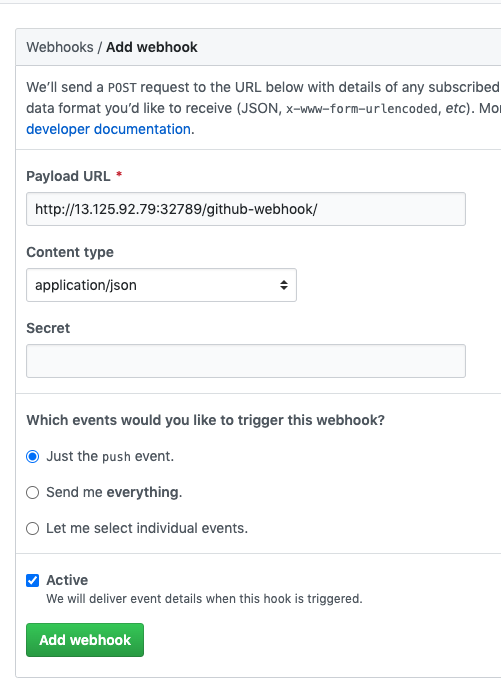Pick 'Let me select individual events' radio
The image size is (501, 689).
(x=33, y=528)
